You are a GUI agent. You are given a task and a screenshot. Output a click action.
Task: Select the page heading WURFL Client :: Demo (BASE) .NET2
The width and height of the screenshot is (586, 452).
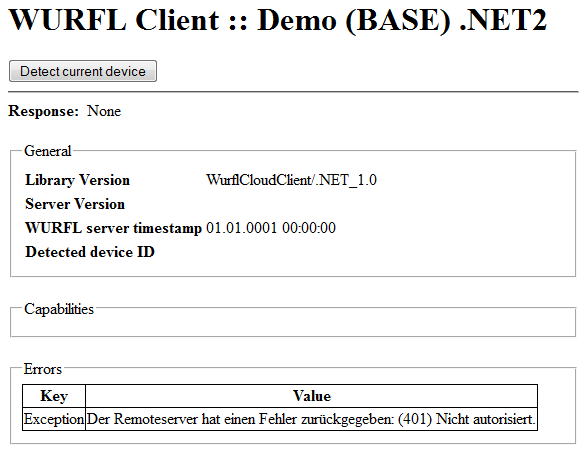(278, 20)
